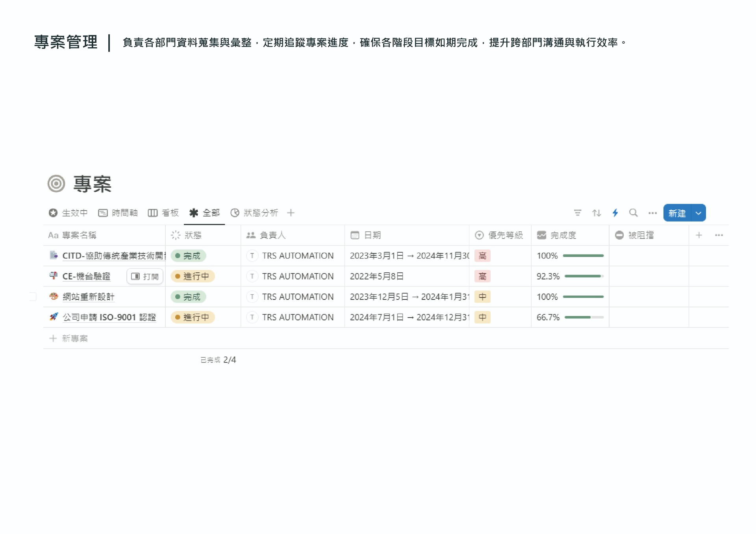Open the lightning bolt automations icon
The height and width of the screenshot is (534, 756).
point(615,213)
